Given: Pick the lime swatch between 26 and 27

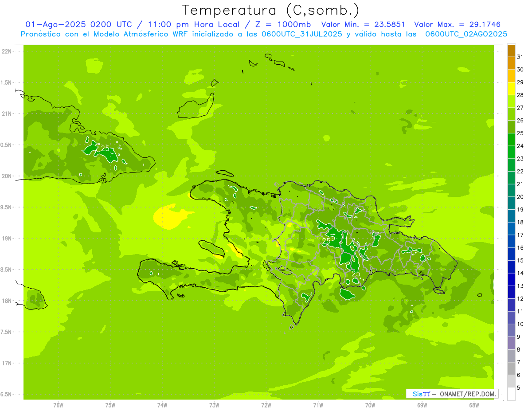Looking at the screenshot, I should (511, 114).
